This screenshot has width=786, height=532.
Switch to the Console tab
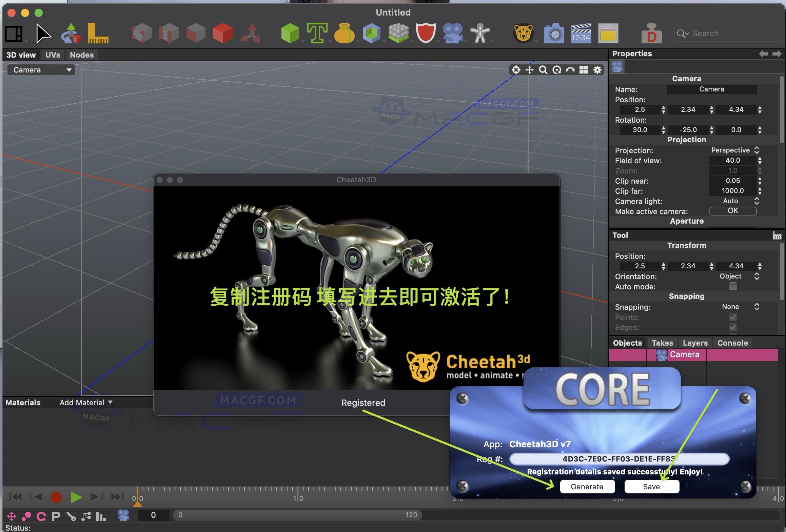(x=732, y=343)
